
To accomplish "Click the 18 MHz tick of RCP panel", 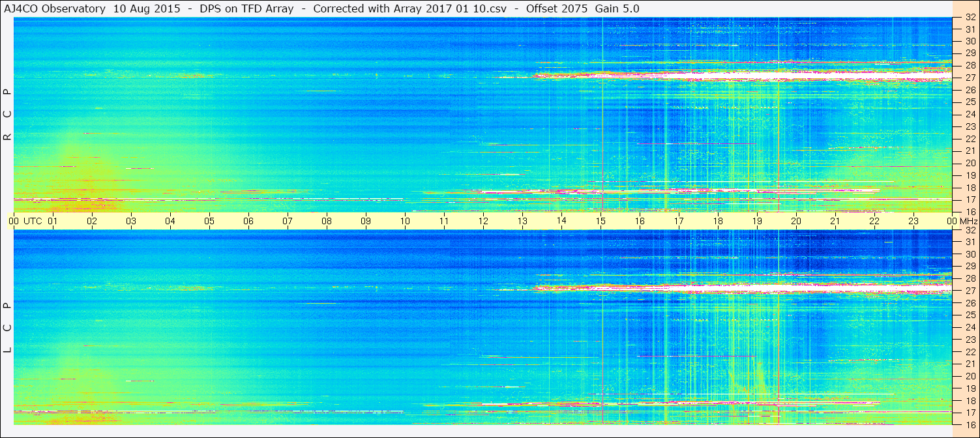I will (970, 187).
